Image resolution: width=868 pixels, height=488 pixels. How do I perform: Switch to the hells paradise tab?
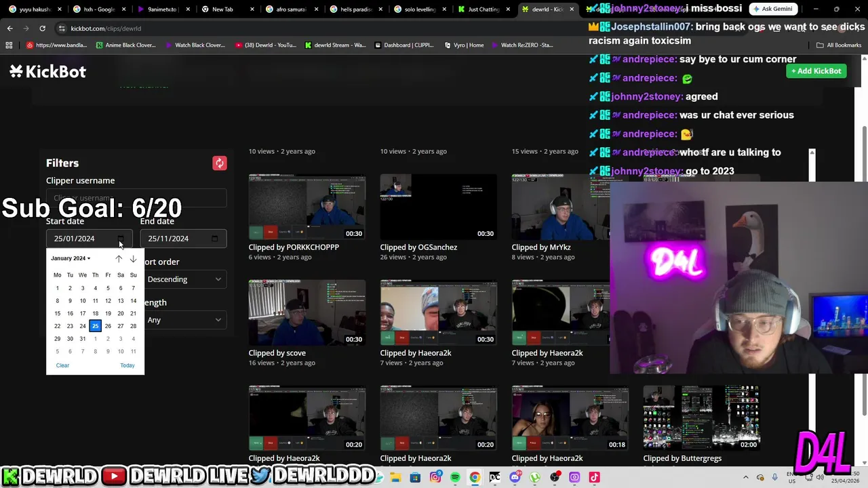[x=355, y=9]
